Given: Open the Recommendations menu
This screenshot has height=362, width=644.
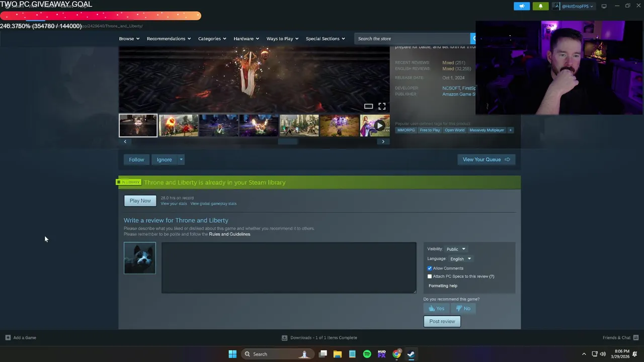Looking at the screenshot, I should [x=169, y=39].
